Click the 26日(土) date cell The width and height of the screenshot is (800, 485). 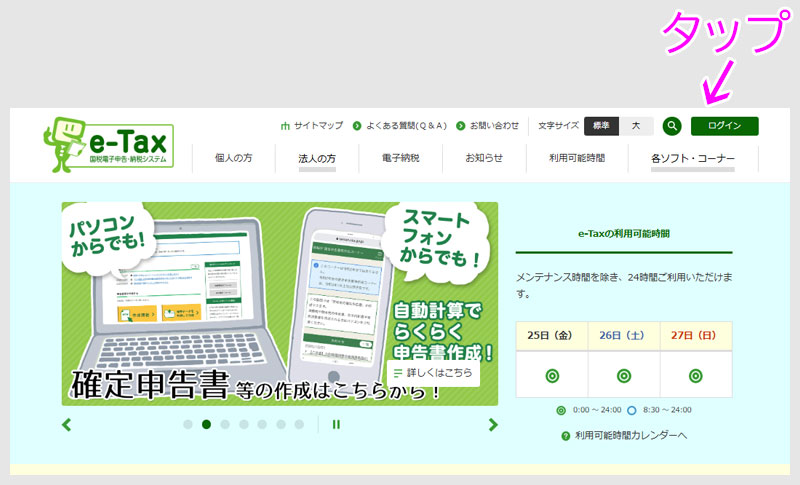pos(623,336)
